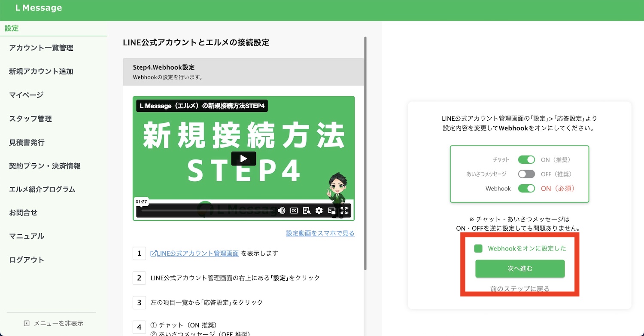Open 見積書発行 menu item

tap(27, 143)
